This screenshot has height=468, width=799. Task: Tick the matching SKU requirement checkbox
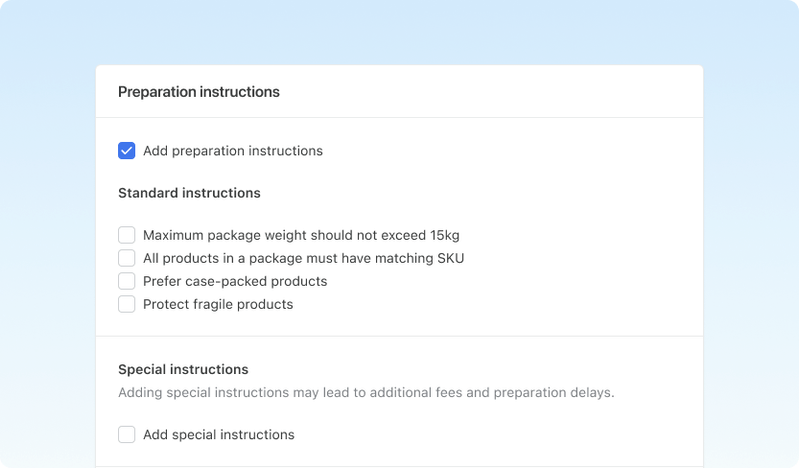point(127,258)
